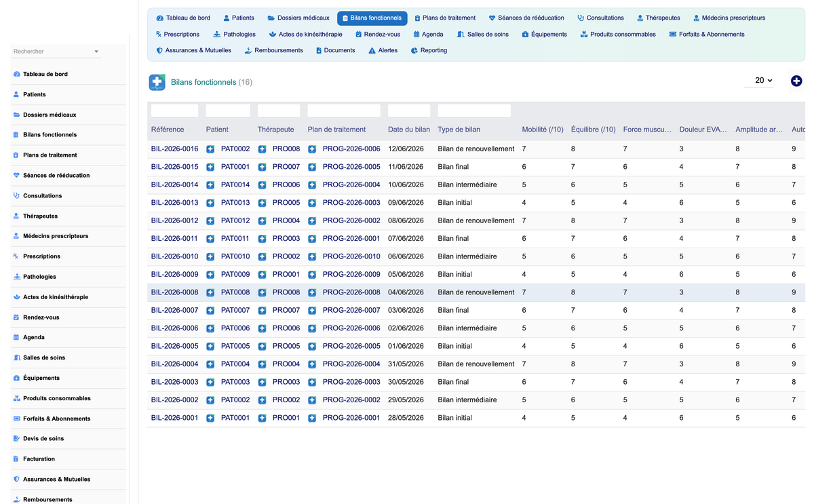
Task: Click the date 31/05/2026 cell
Action: pos(406,364)
